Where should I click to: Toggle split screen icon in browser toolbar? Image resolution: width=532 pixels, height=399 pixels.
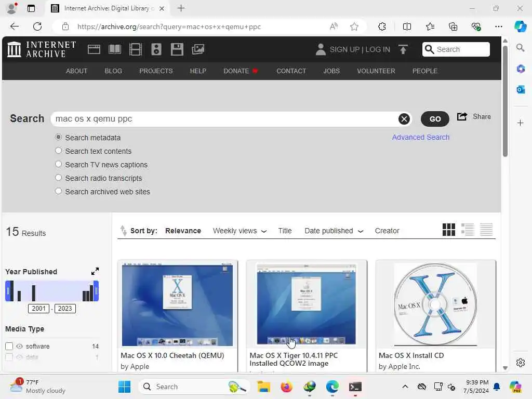pos(407,26)
